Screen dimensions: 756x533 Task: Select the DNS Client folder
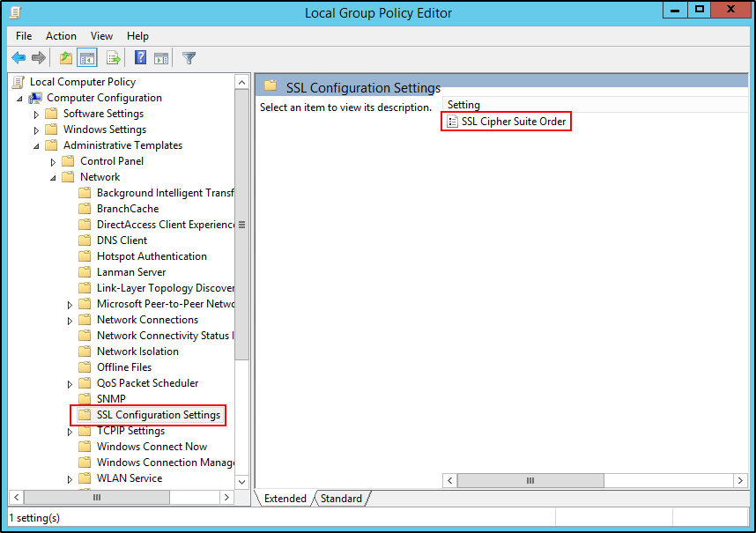[122, 241]
